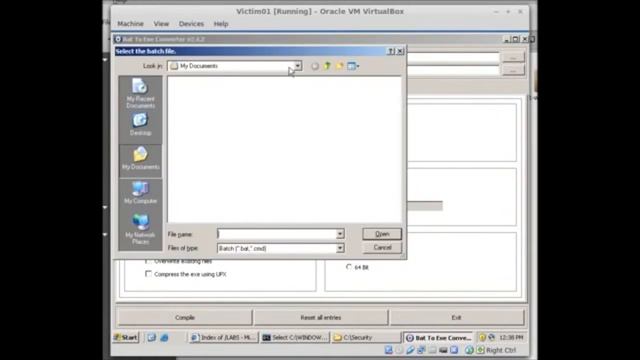Click the 12:38 PM taskbar clock

pos(511,338)
